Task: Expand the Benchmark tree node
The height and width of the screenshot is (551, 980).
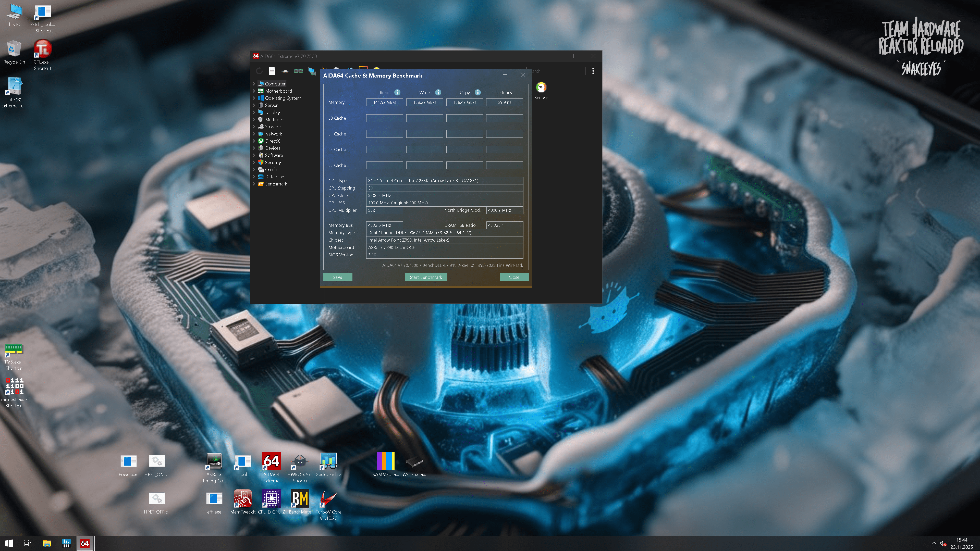Action: tap(254, 184)
